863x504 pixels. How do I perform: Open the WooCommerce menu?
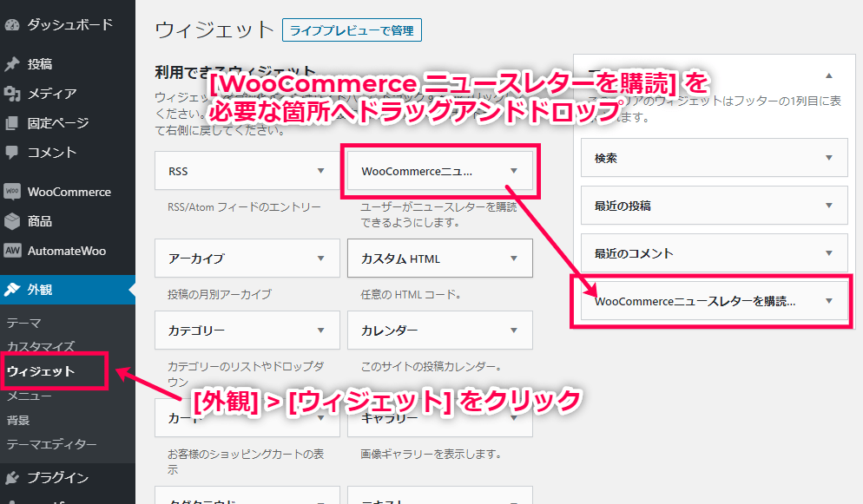click(x=68, y=192)
